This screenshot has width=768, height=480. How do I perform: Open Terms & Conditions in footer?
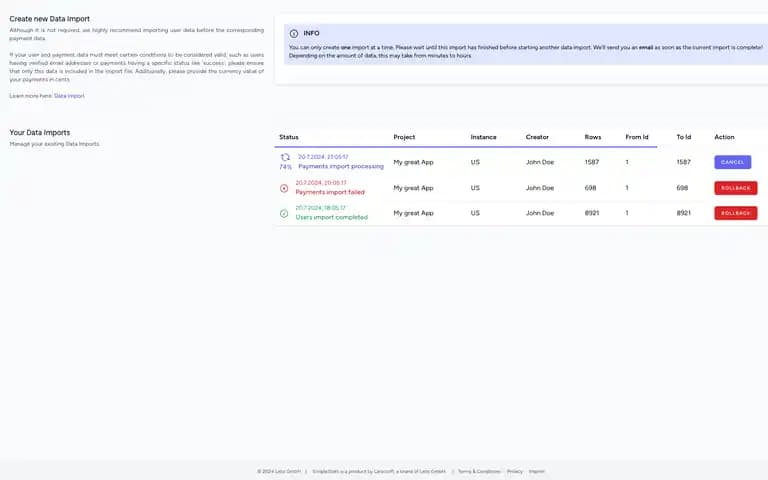pyautogui.click(x=479, y=471)
